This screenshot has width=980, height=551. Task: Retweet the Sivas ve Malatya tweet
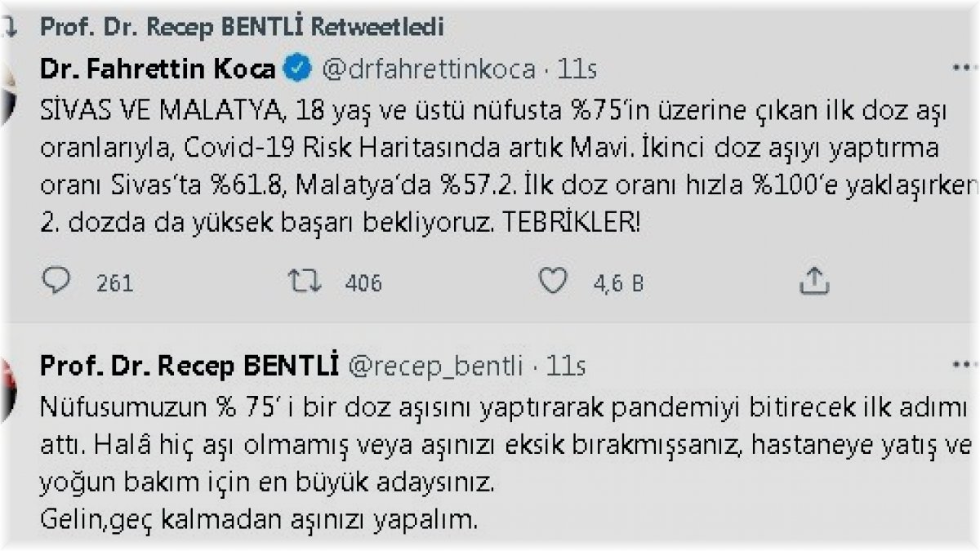pyautogui.click(x=304, y=282)
